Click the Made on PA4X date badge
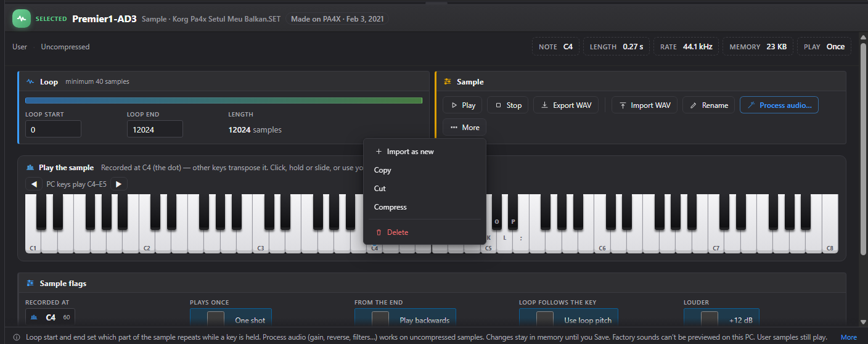Image resolution: width=868 pixels, height=344 pixels. (337, 19)
